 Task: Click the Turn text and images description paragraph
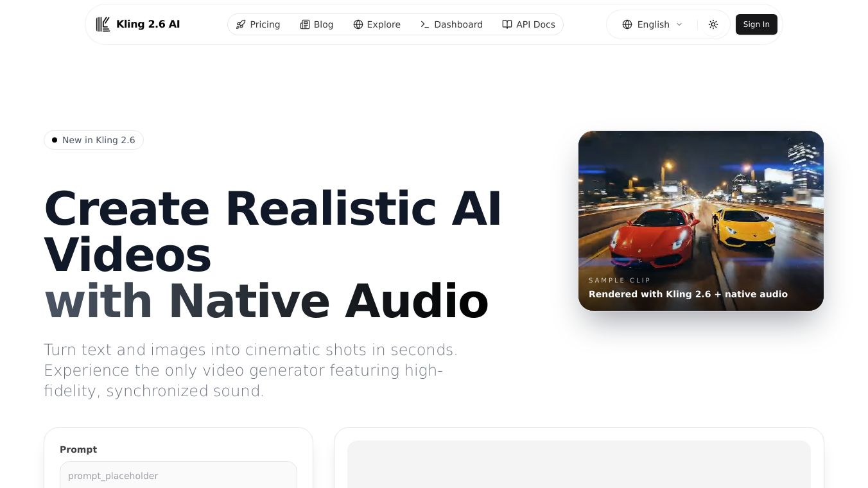point(251,370)
